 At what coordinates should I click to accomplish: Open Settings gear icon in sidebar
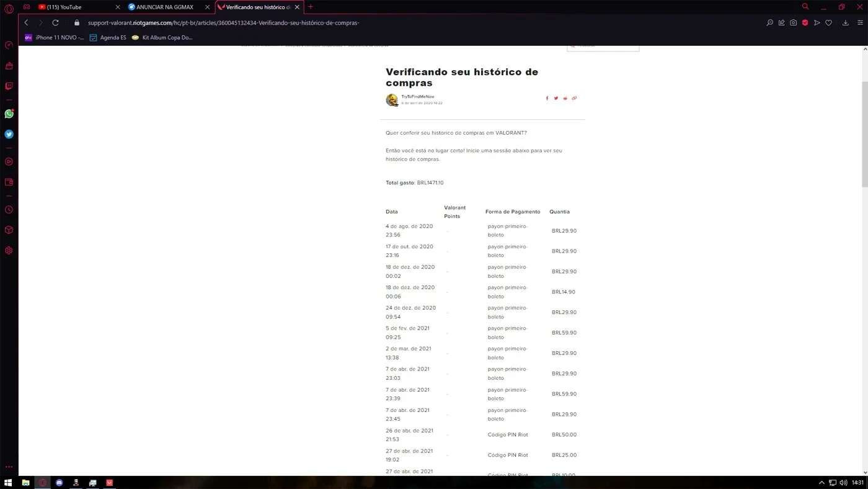coord(9,251)
